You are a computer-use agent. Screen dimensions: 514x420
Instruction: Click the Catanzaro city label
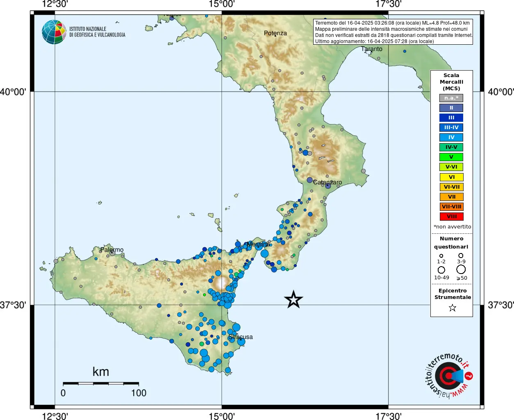pos(327,182)
